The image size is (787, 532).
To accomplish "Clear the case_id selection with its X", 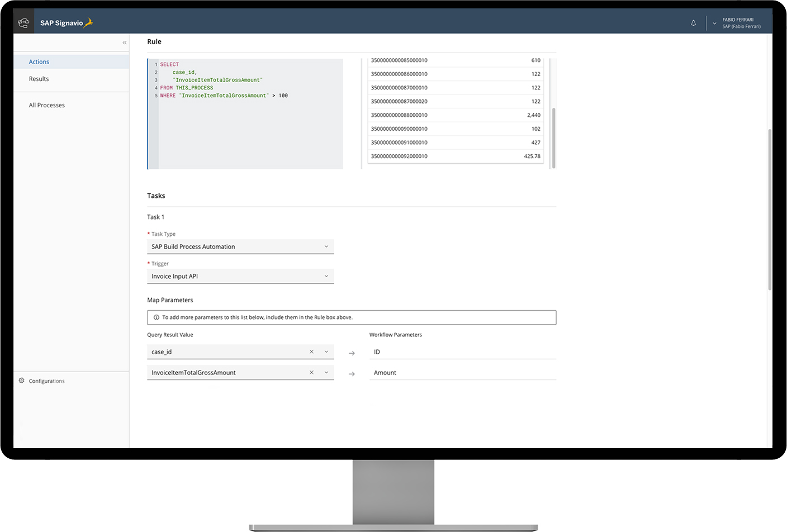I will [x=311, y=351].
